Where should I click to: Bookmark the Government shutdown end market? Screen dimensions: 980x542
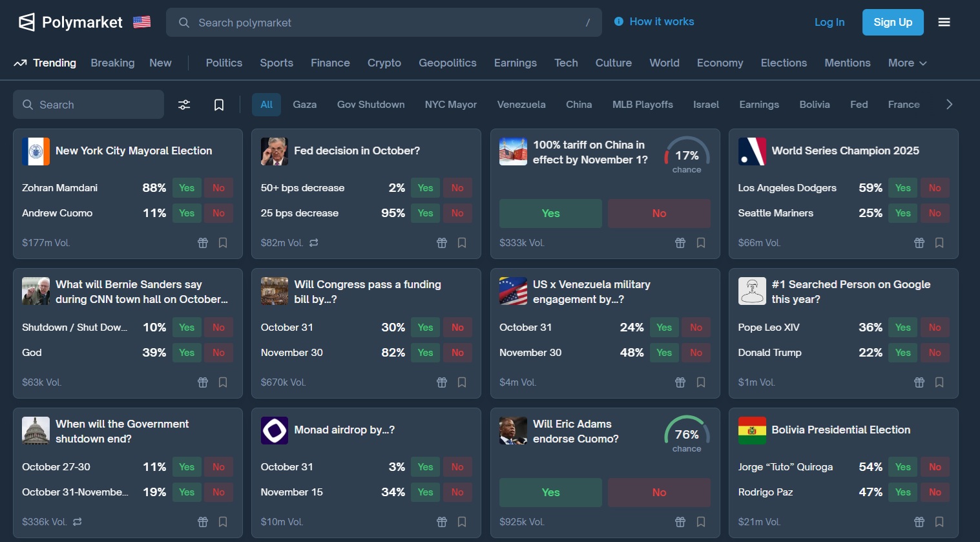point(223,522)
